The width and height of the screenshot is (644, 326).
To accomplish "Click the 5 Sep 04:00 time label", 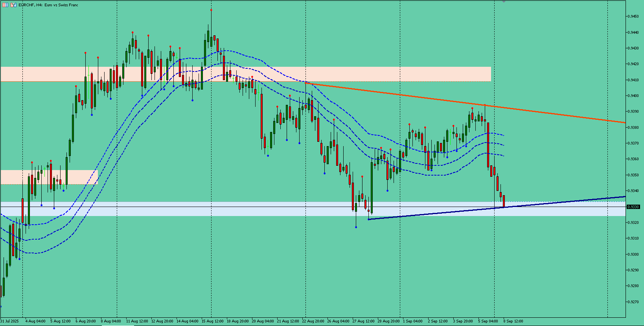I will (488, 321).
